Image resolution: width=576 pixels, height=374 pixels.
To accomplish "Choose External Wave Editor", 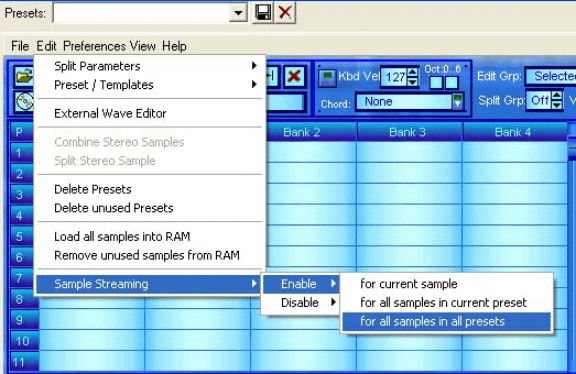I will [150, 113].
